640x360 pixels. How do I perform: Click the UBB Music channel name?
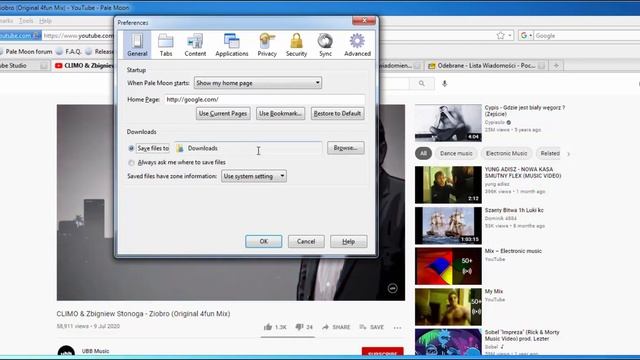point(95,351)
